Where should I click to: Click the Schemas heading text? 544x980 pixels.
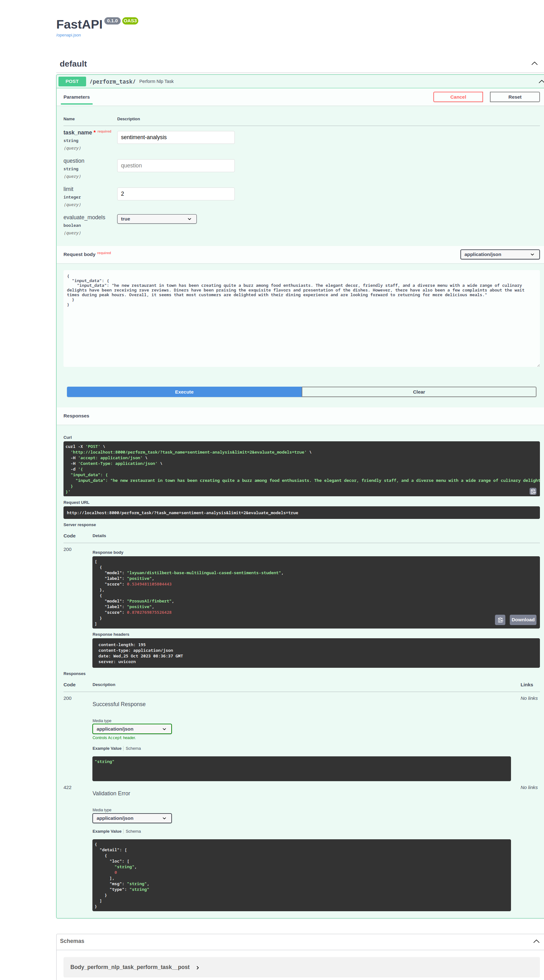point(72,941)
